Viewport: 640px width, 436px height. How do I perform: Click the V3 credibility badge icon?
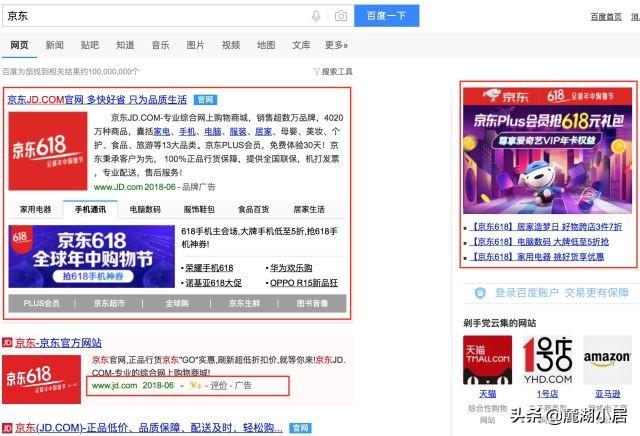196,385
